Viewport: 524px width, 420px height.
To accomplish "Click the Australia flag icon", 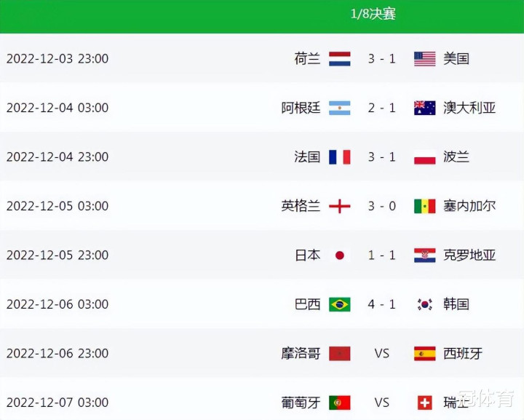I will [x=425, y=108].
